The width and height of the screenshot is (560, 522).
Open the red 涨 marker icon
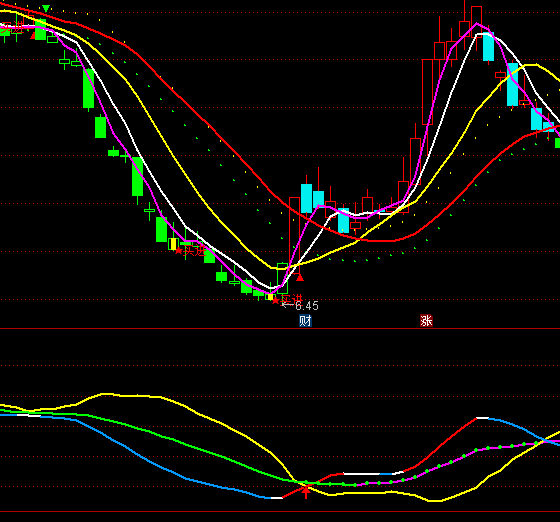[x=426, y=321]
